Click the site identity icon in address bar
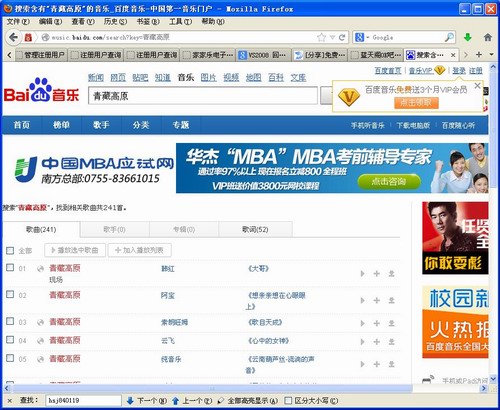 [45, 37]
